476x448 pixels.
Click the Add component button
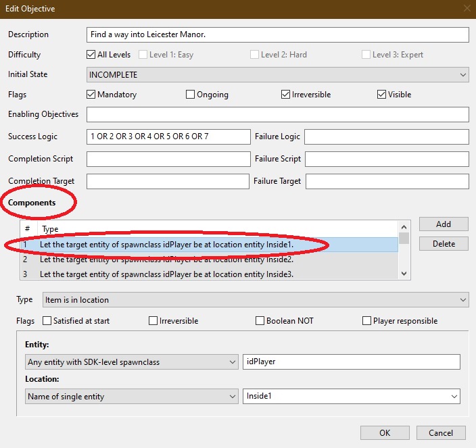443,224
